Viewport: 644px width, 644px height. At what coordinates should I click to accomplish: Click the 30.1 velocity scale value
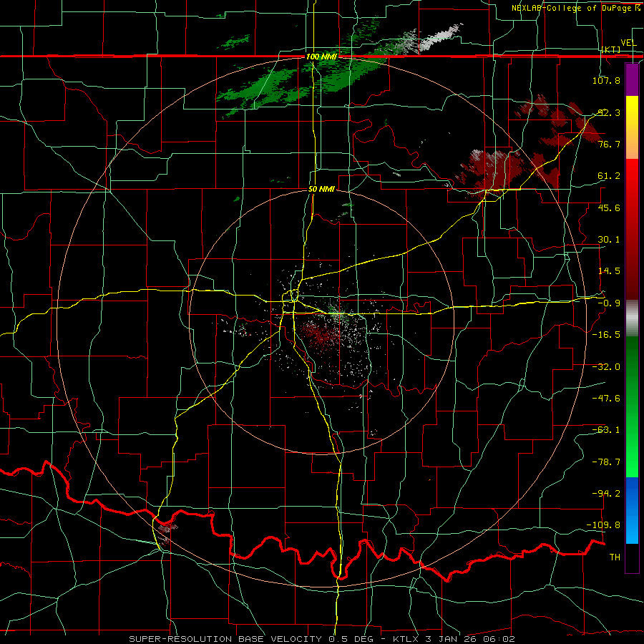coord(609,240)
